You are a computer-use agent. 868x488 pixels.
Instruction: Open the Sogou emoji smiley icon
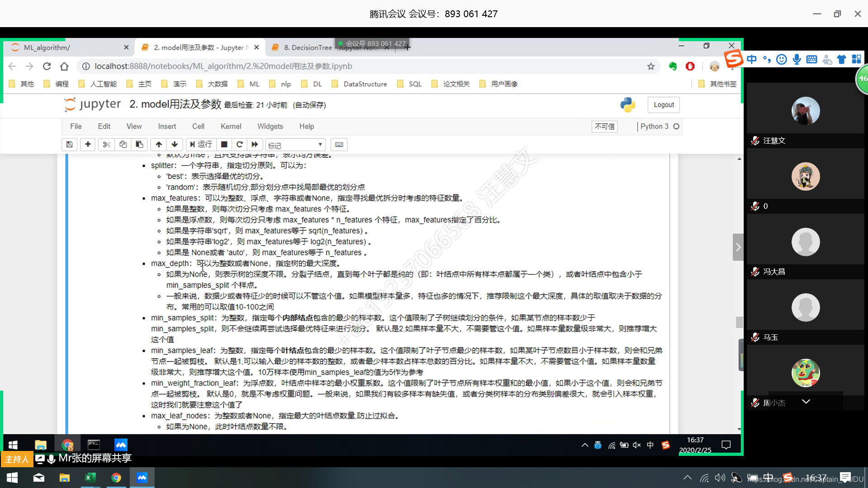(x=781, y=59)
